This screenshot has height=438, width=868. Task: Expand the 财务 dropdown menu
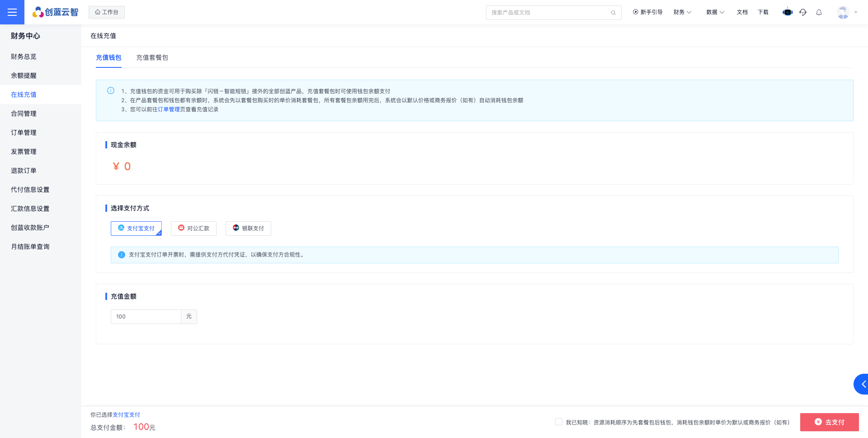(x=682, y=12)
